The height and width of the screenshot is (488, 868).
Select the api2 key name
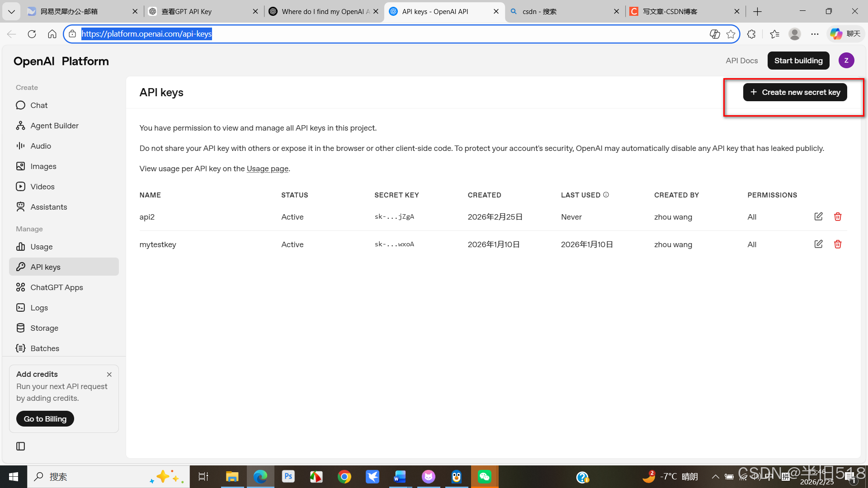pyautogui.click(x=147, y=217)
